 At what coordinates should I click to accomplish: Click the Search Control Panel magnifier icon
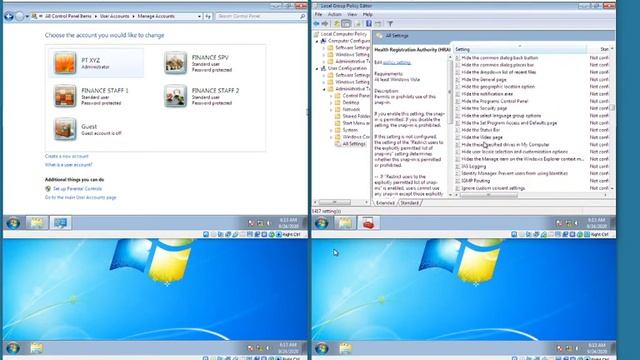(302, 16)
